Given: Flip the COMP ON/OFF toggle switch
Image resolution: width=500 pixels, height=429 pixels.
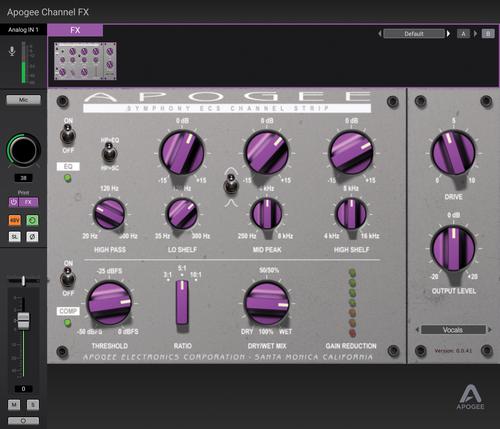Looking at the screenshot, I should click(68, 278).
